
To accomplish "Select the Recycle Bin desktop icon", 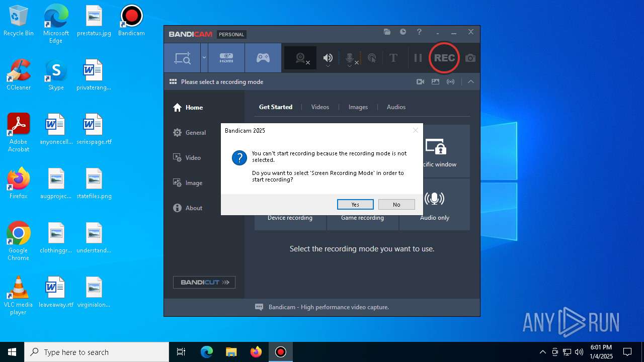I will tap(19, 21).
